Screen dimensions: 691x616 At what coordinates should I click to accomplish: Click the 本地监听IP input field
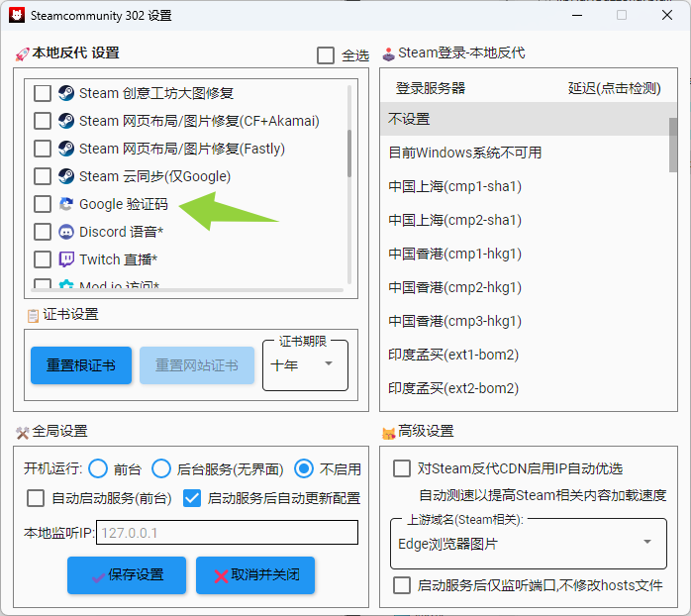[x=226, y=533]
